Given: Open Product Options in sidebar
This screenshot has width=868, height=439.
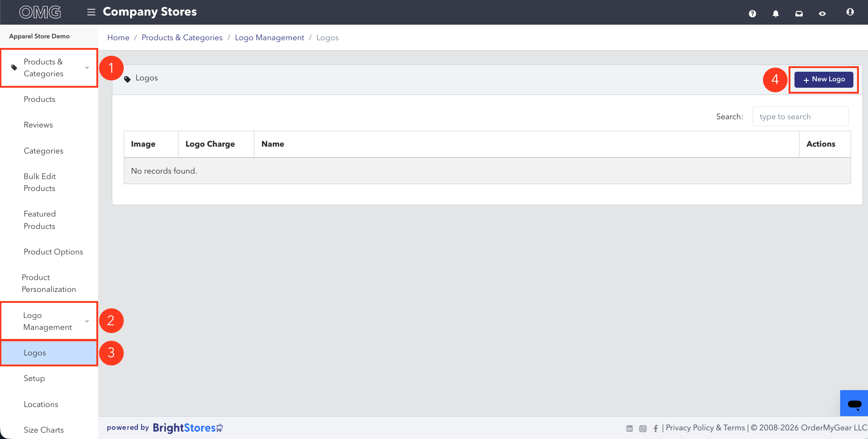Looking at the screenshot, I should tap(53, 252).
